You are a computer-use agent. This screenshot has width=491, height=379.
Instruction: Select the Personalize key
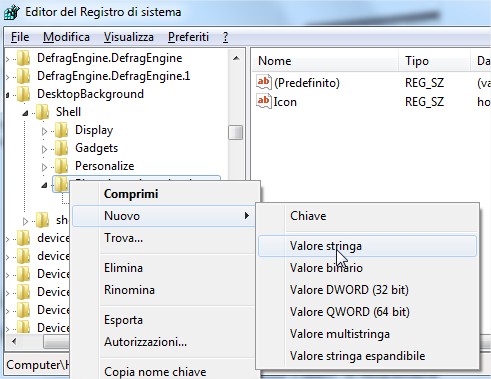click(x=104, y=166)
